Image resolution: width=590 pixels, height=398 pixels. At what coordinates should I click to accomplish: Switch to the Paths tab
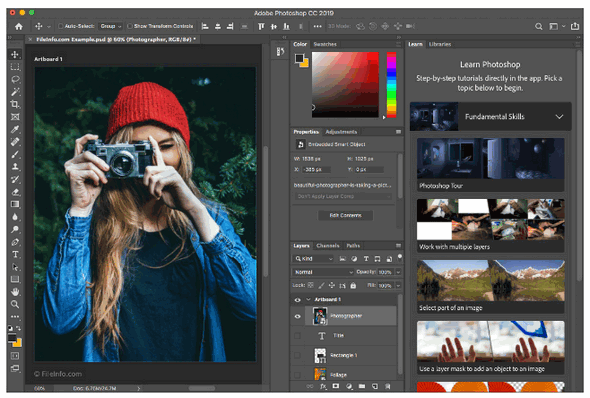pyautogui.click(x=353, y=246)
